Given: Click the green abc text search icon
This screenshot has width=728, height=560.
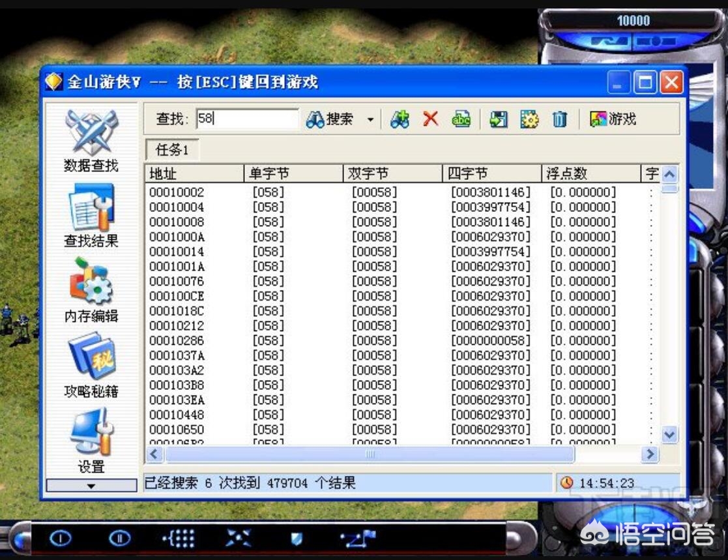Looking at the screenshot, I should point(461,119).
